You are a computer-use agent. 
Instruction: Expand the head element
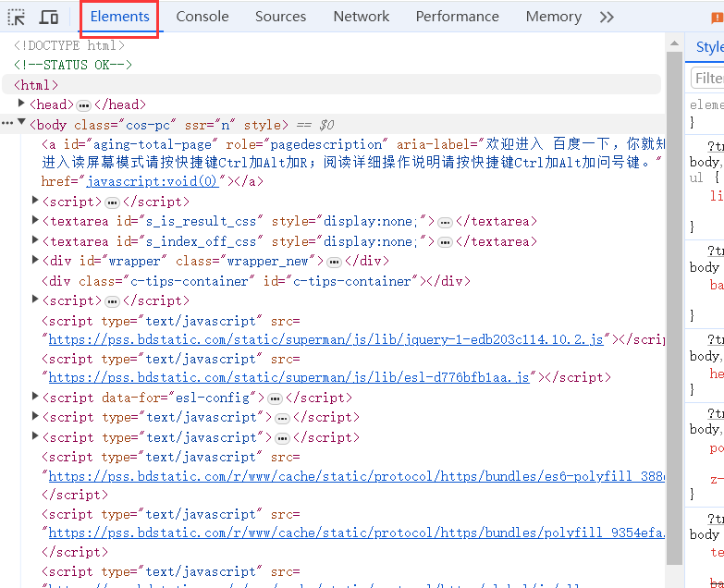[x=20, y=103]
